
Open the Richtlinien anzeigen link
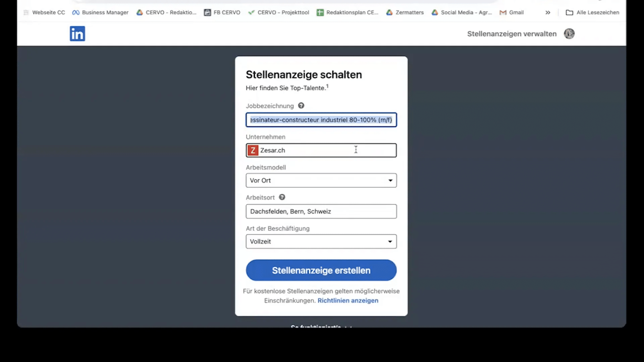tap(347, 301)
